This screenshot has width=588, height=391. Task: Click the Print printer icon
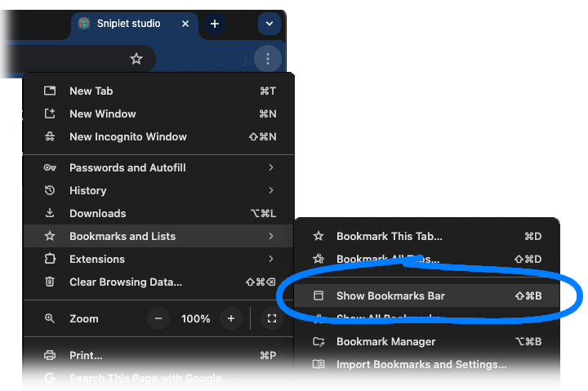pos(50,355)
